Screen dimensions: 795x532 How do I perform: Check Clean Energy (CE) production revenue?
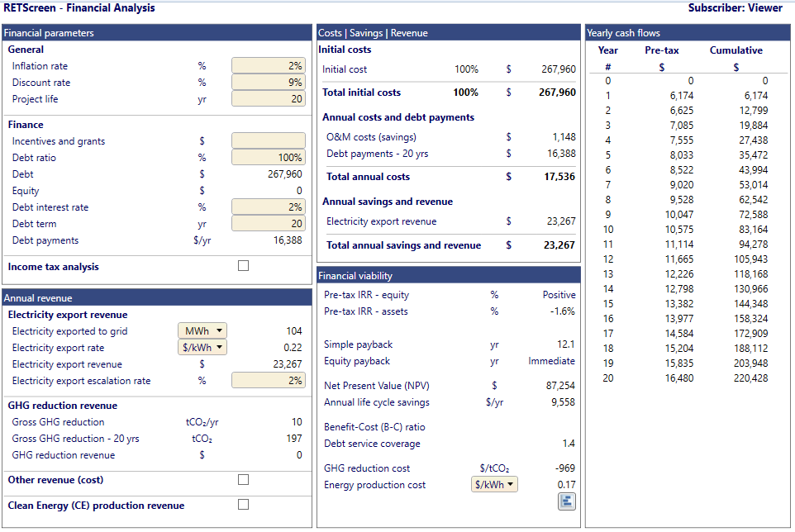pyautogui.click(x=243, y=504)
